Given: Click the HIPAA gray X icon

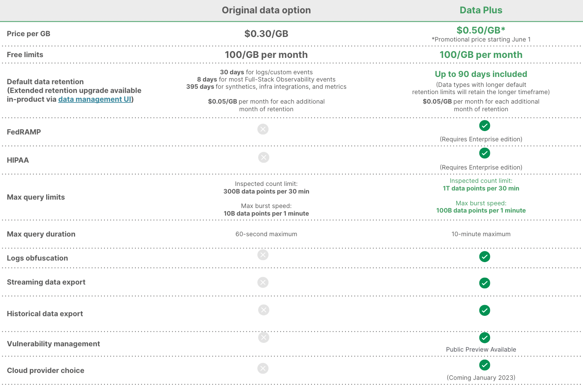Looking at the screenshot, I should (x=263, y=157).
